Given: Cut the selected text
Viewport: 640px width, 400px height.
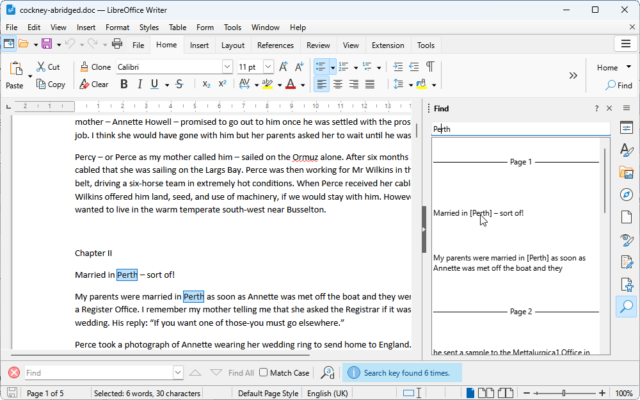Looking at the screenshot, I should [x=48, y=67].
